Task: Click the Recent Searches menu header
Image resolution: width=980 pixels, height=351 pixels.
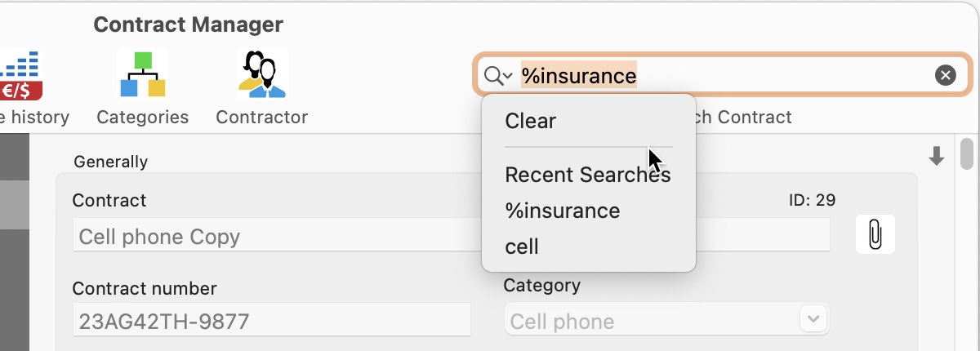Action: 588,175
